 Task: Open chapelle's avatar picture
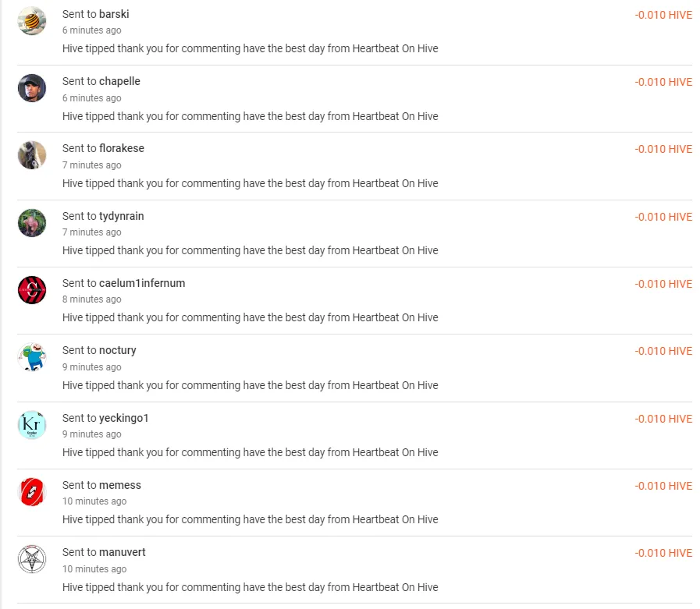coord(32,88)
